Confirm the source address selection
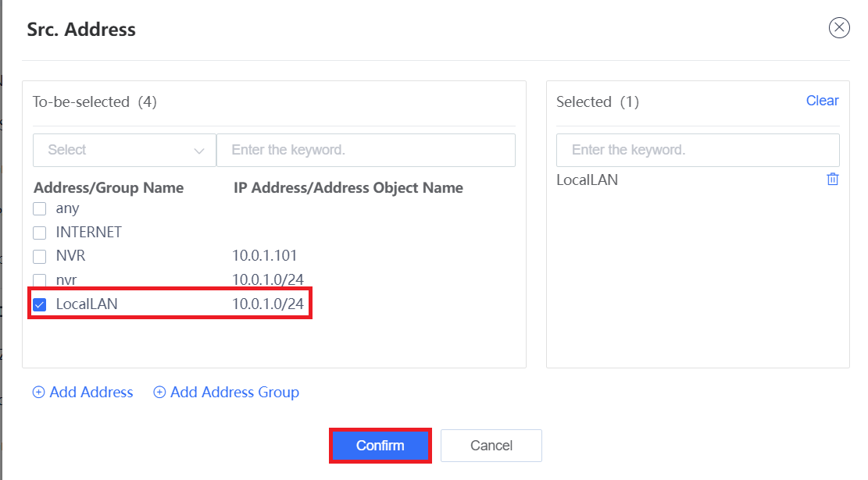 [x=380, y=445]
